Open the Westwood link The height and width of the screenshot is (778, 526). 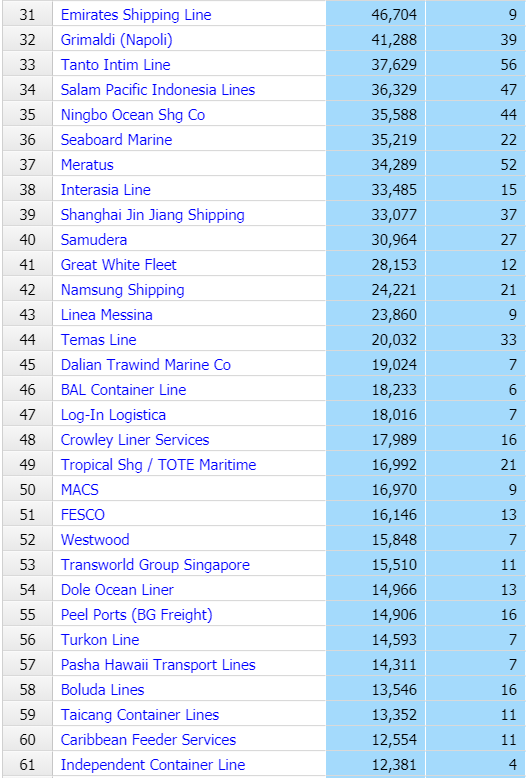point(95,540)
